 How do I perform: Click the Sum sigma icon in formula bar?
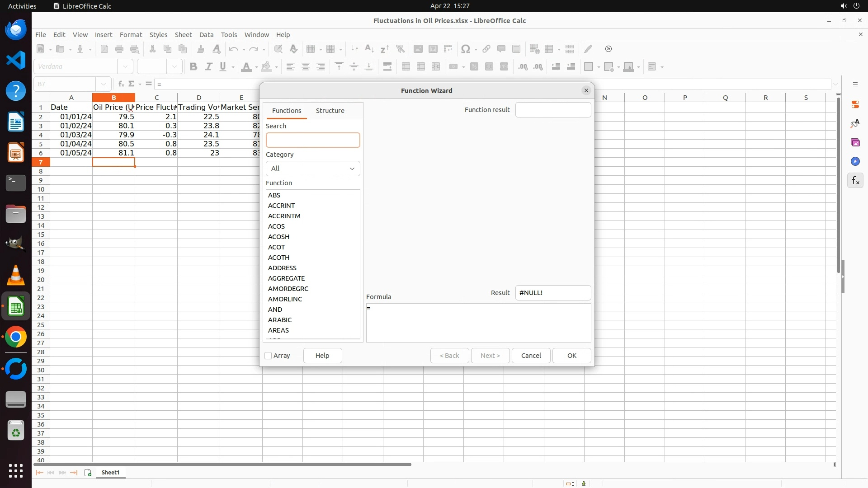point(132,84)
